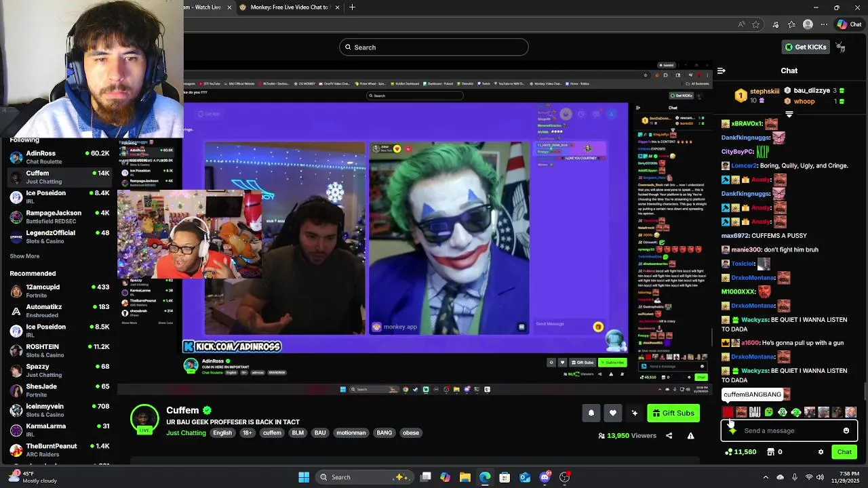Open AdinRoss channel in Following list
Screen dimensions: 868x488
pyautogui.click(x=60, y=157)
